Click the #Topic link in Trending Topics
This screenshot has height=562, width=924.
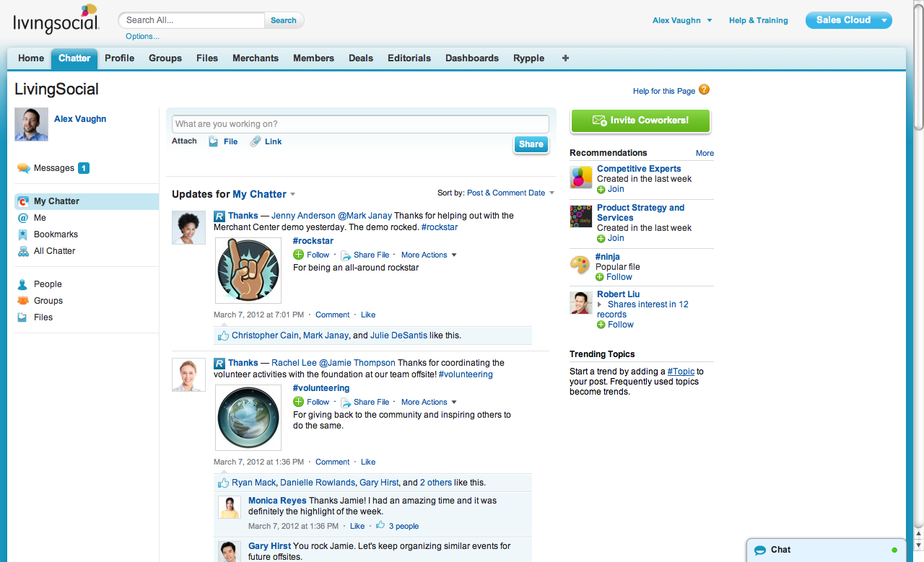coord(681,372)
